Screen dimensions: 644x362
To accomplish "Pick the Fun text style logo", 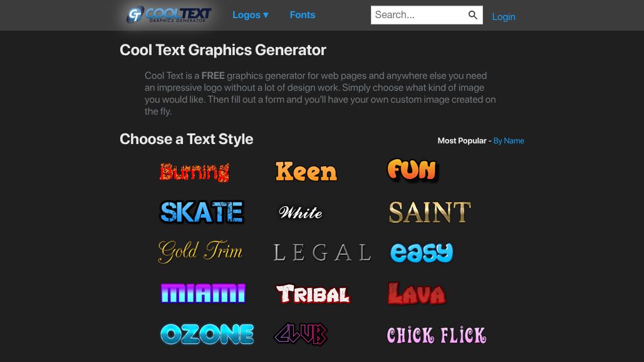I will (412, 170).
